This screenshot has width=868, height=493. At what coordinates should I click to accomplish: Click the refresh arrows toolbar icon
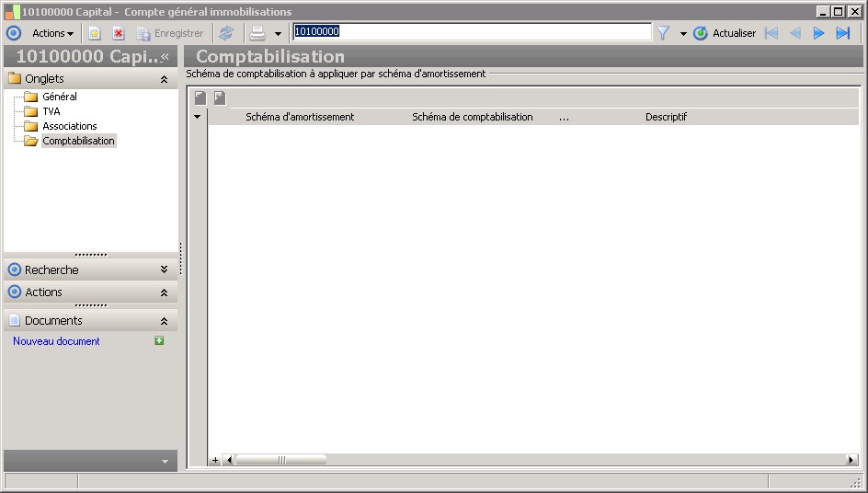coord(226,33)
